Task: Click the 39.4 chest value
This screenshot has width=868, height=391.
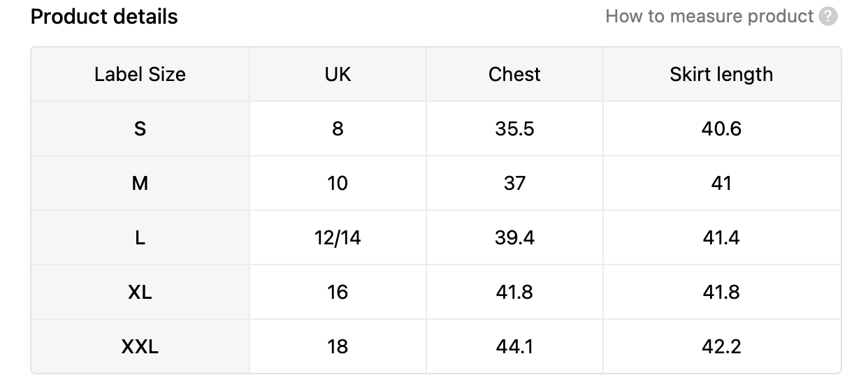Action: click(x=515, y=237)
